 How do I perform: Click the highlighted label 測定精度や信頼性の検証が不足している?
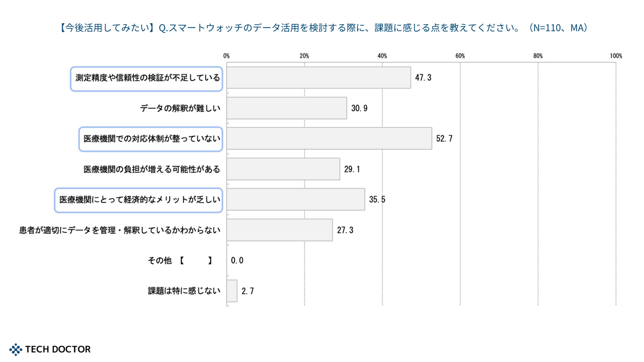pyautogui.click(x=147, y=78)
